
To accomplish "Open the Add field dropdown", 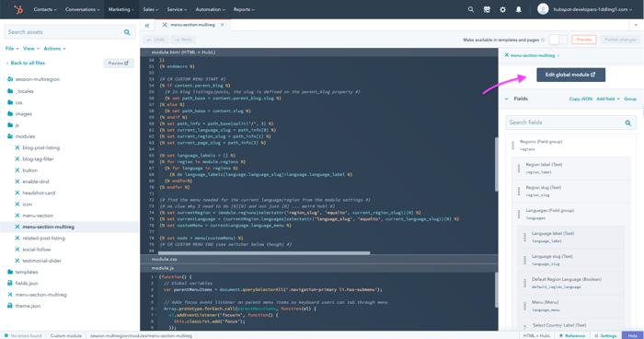I will coord(608,99).
